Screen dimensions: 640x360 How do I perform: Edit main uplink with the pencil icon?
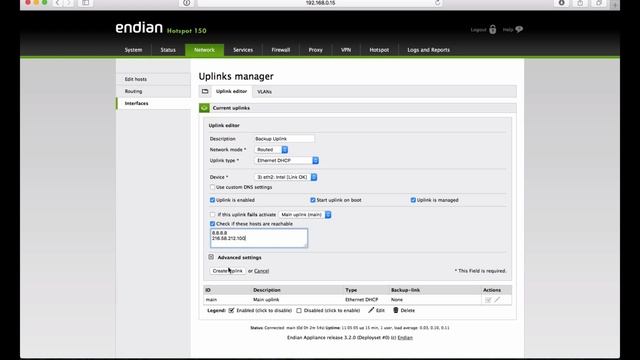click(497, 300)
